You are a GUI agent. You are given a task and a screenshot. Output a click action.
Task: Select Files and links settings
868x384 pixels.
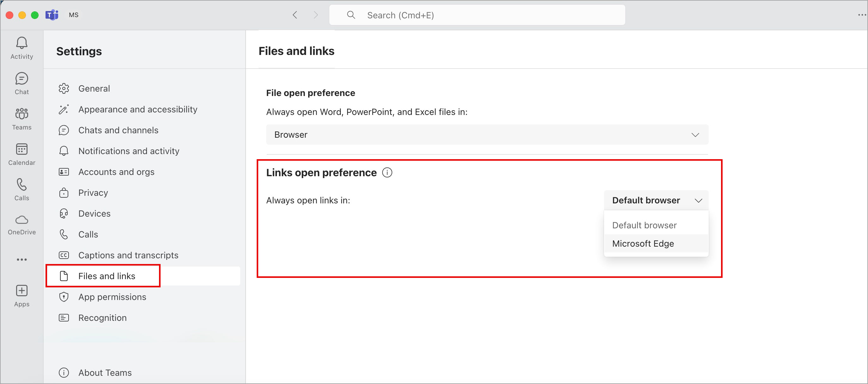tap(107, 276)
